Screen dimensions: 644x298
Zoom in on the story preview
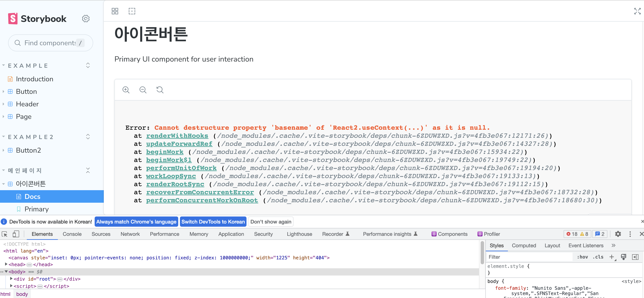126,90
